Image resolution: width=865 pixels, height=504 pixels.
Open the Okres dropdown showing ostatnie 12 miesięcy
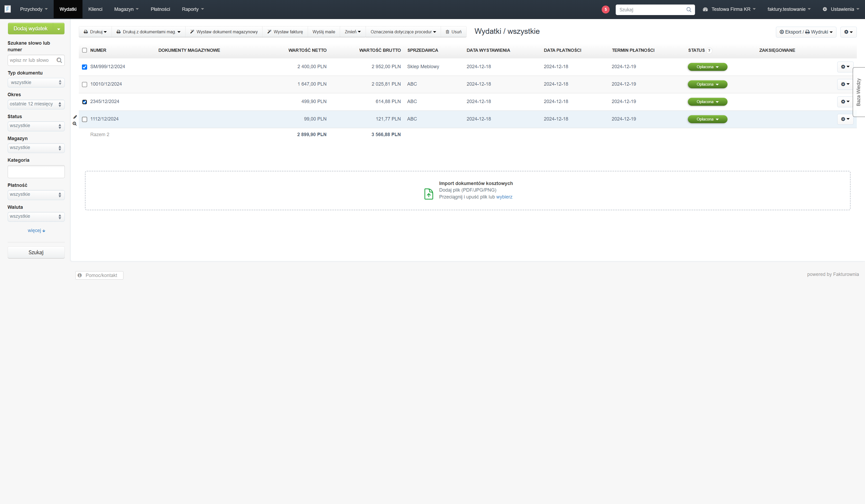click(x=36, y=104)
